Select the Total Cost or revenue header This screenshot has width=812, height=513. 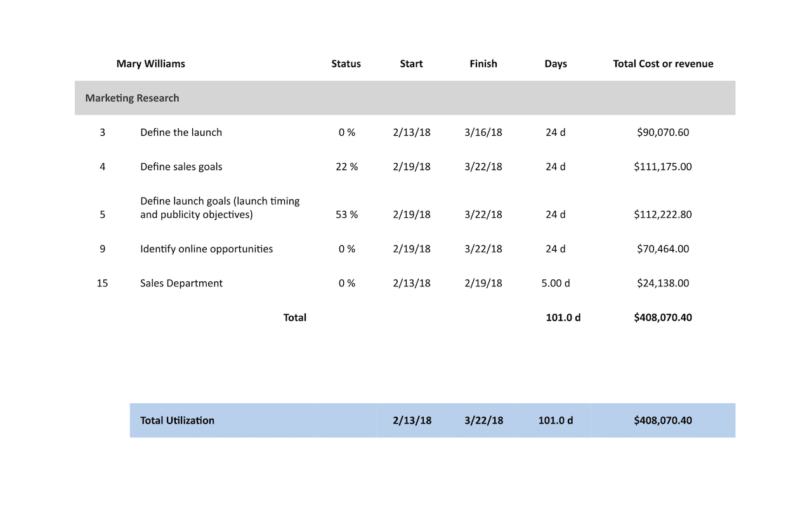tap(663, 63)
